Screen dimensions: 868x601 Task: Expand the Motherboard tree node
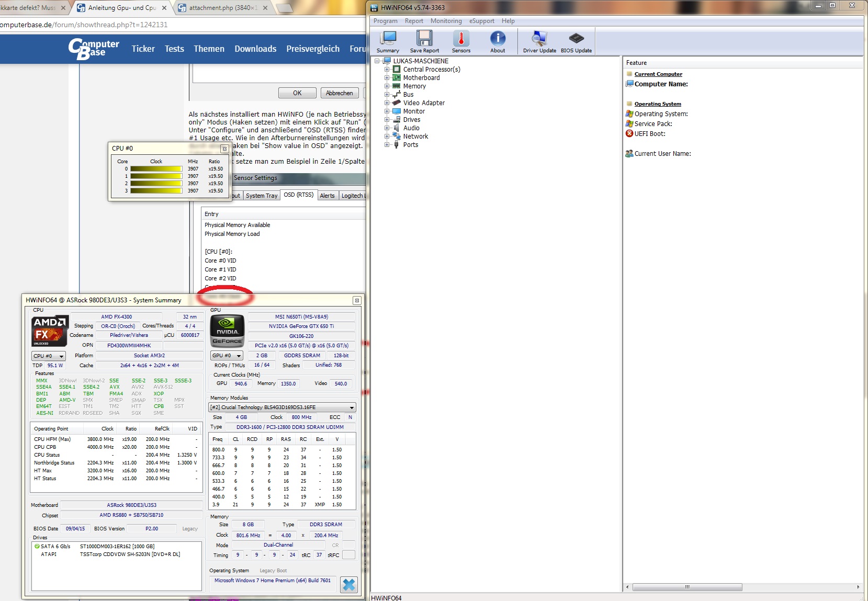(387, 77)
